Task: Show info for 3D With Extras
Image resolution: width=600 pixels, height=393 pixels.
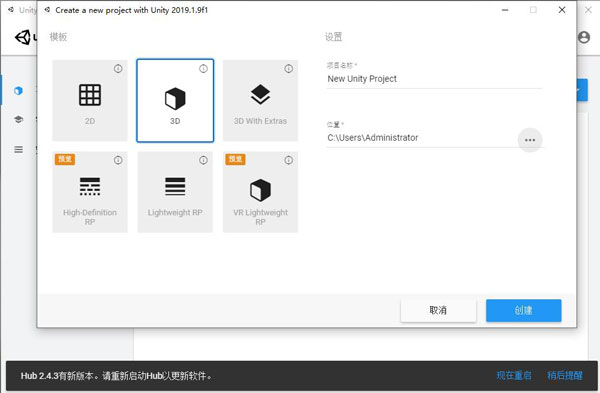Action: (x=289, y=69)
